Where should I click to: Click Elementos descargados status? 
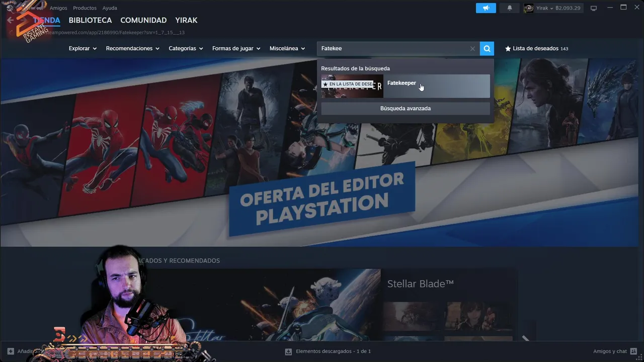click(333, 351)
